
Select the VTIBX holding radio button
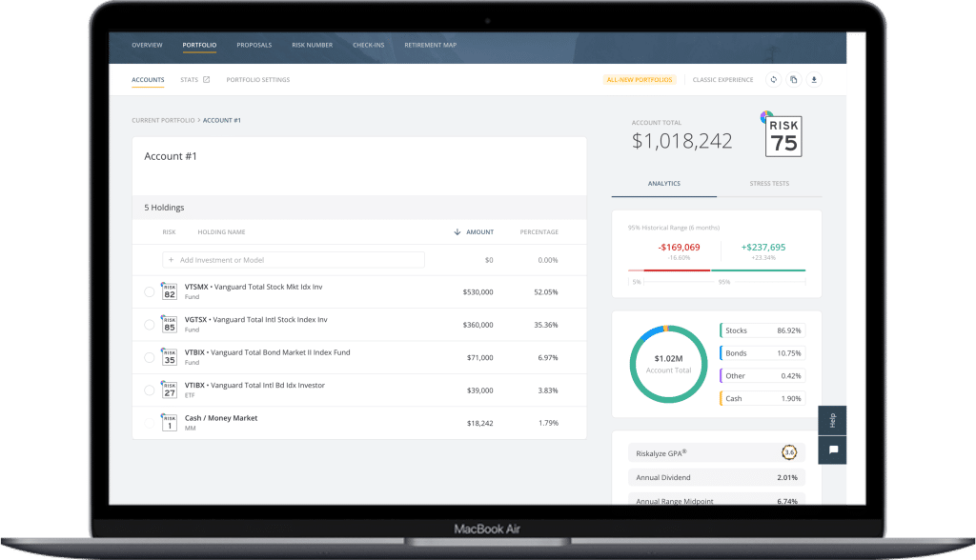pos(149,390)
